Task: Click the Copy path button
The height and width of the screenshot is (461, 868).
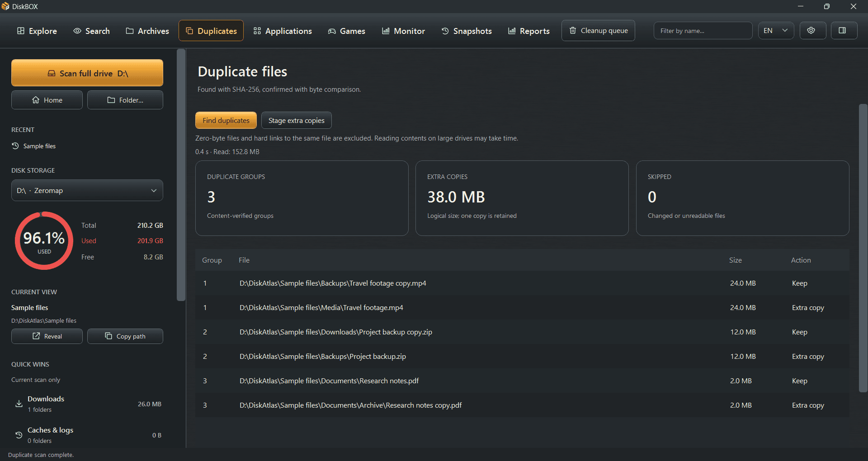Action: point(125,336)
